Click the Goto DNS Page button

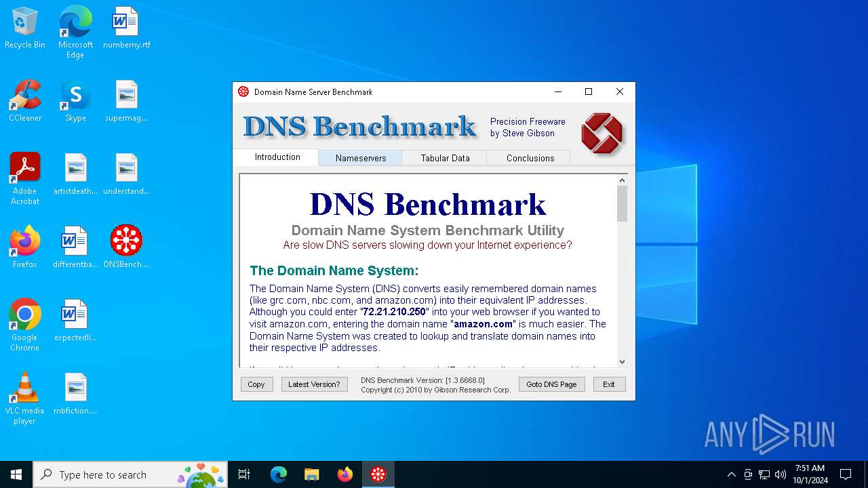pos(551,384)
